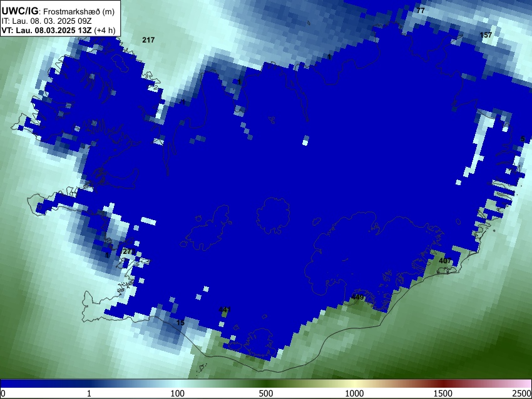Click the colour scale label '2500'
The width and height of the screenshot is (532, 399).
coord(523,393)
